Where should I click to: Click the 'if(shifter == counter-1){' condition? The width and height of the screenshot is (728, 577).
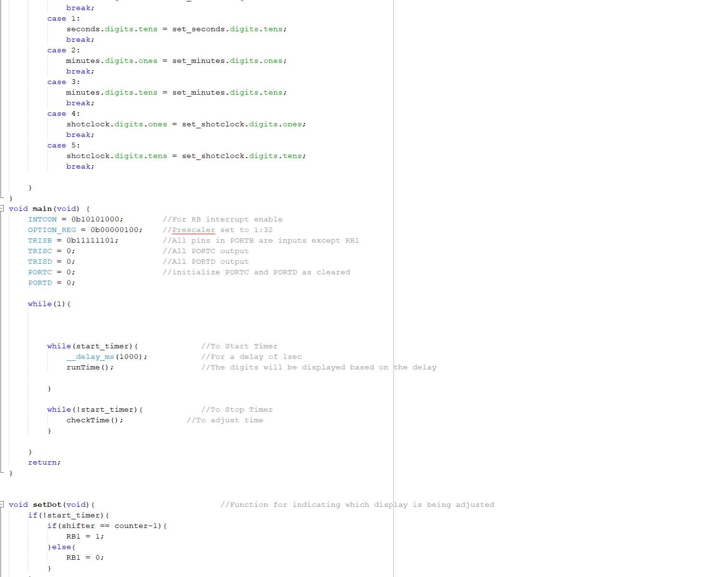coord(107,526)
